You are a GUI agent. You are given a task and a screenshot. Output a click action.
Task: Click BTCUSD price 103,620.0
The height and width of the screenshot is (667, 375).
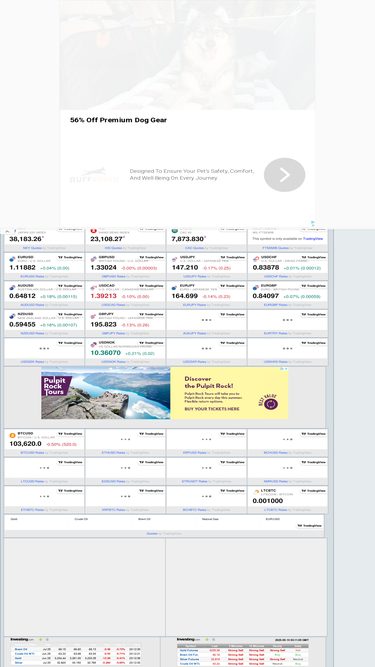(26, 444)
